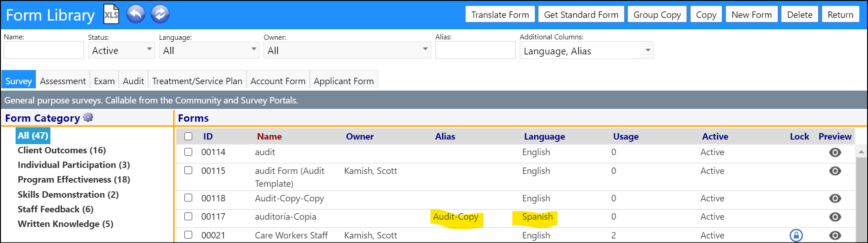Click the blue back arrow icon
This screenshot has width=868, height=243.
coord(136,14)
